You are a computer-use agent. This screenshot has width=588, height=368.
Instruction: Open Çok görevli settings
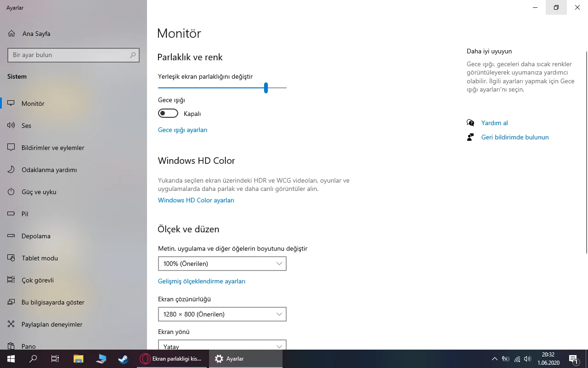pyautogui.click(x=73, y=280)
